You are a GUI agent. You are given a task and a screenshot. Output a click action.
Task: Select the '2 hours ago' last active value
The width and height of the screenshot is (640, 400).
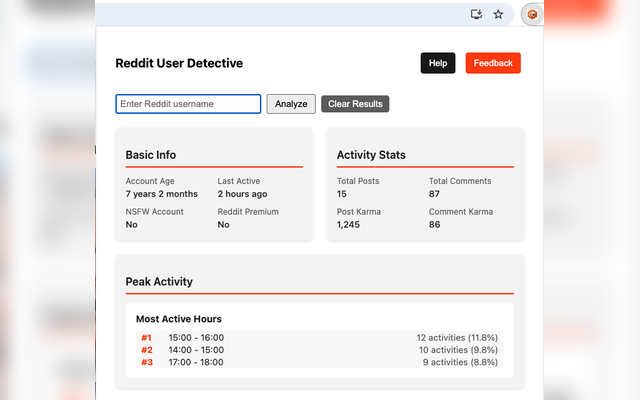click(x=242, y=194)
